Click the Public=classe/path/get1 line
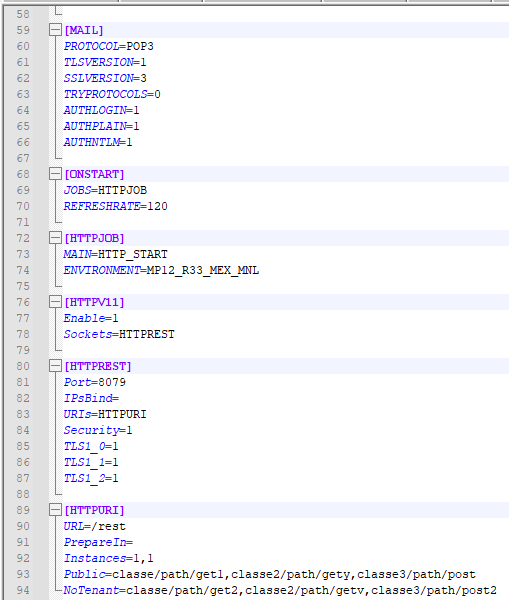The width and height of the screenshot is (509, 600). (x=269, y=574)
